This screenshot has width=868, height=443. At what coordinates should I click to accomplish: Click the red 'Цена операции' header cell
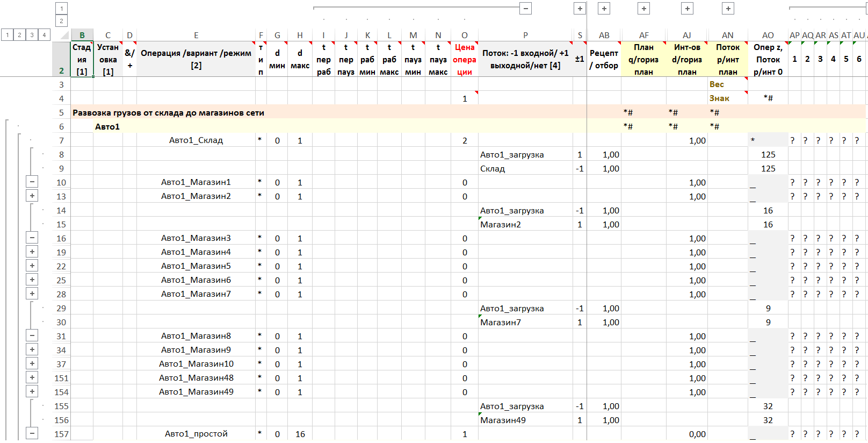pos(465,59)
